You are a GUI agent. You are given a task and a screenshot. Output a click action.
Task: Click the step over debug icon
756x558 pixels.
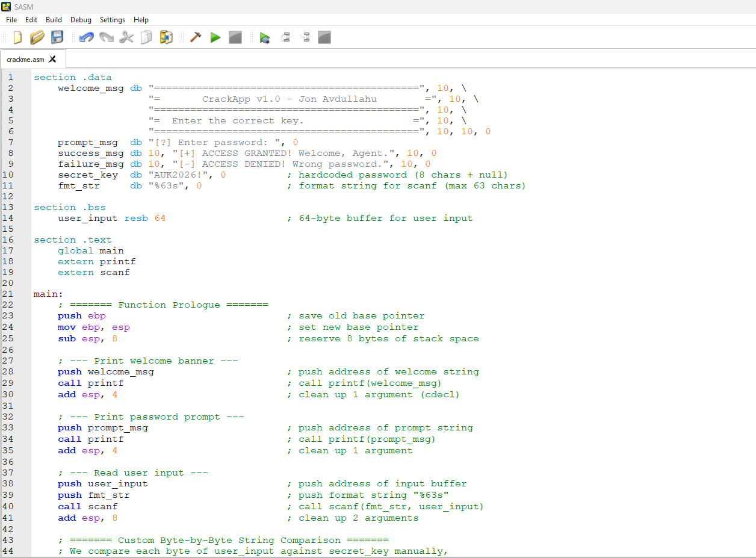(x=285, y=37)
